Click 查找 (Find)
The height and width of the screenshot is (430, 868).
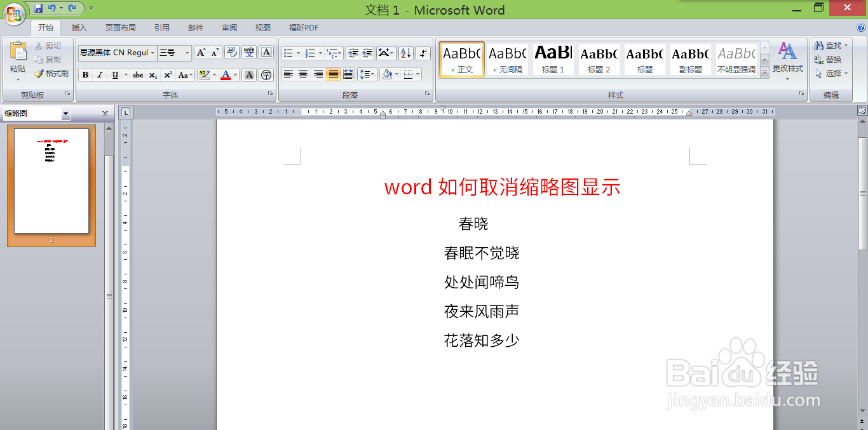click(x=831, y=46)
